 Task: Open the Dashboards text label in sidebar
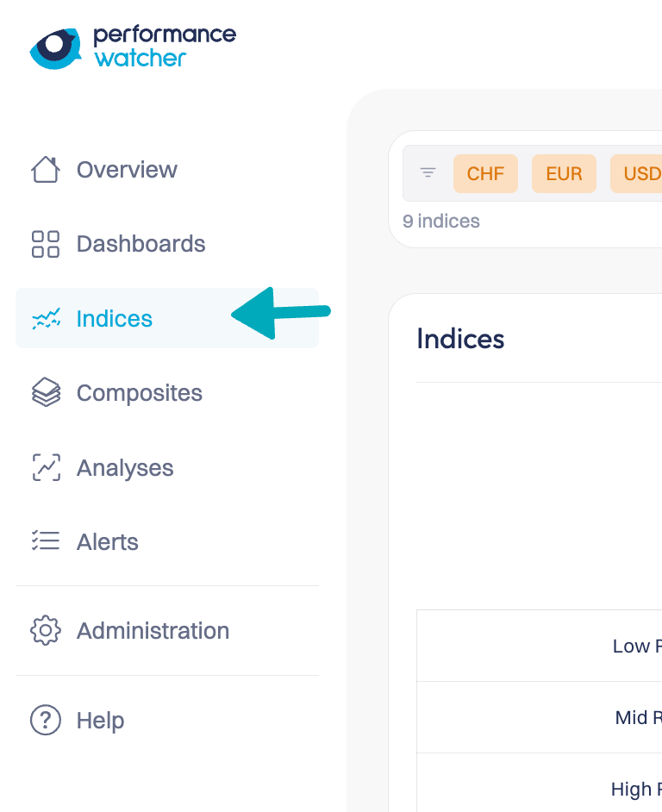[141, 244]
